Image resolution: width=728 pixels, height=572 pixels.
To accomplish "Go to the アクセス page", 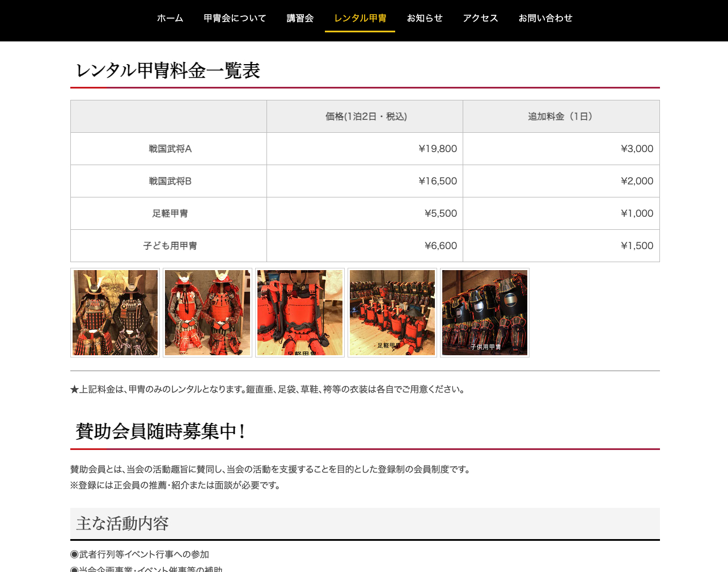I will pos(480,18).
